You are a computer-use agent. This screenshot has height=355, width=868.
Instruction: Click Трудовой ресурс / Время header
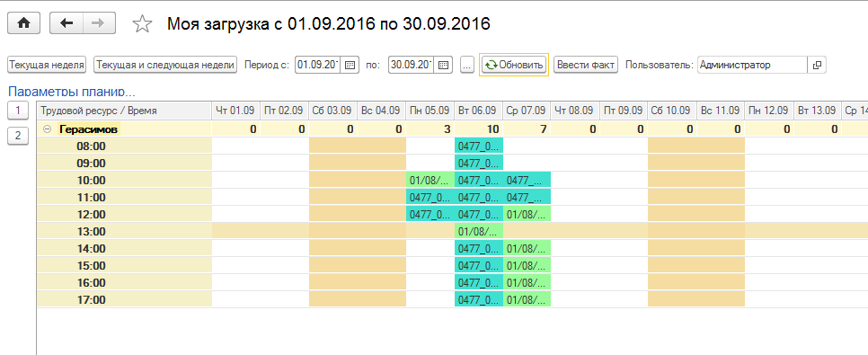(125, 111)
